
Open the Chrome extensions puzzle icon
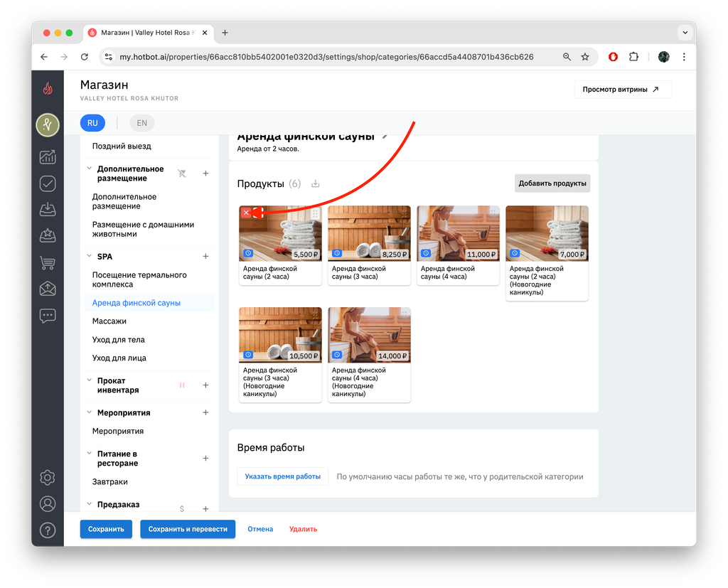click(633, 57)
